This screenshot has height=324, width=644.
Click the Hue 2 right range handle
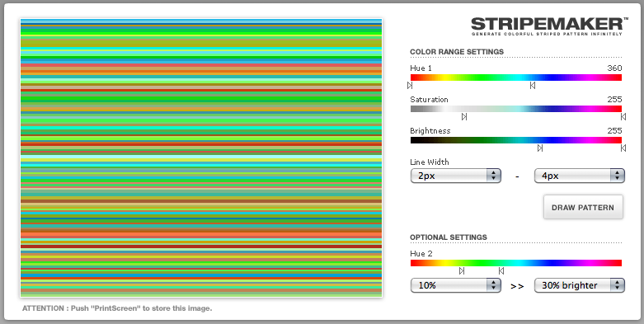pos(501,270)
